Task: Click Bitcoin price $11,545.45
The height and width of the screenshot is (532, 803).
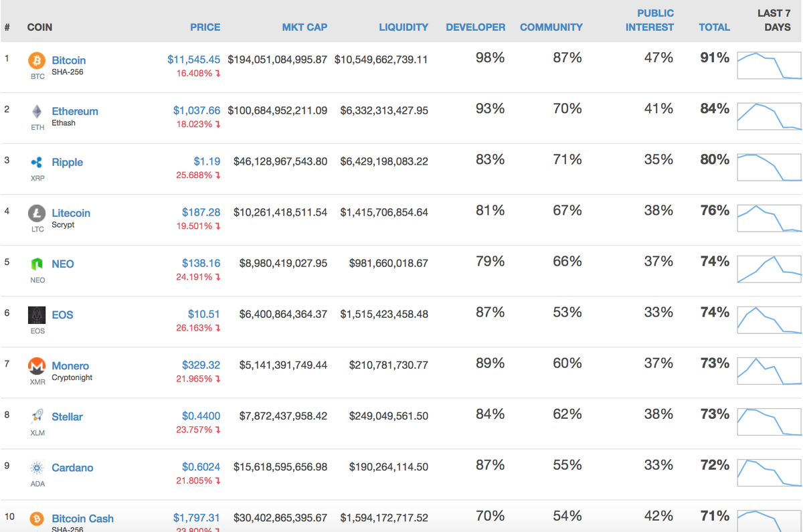Action: pos(194,60)
